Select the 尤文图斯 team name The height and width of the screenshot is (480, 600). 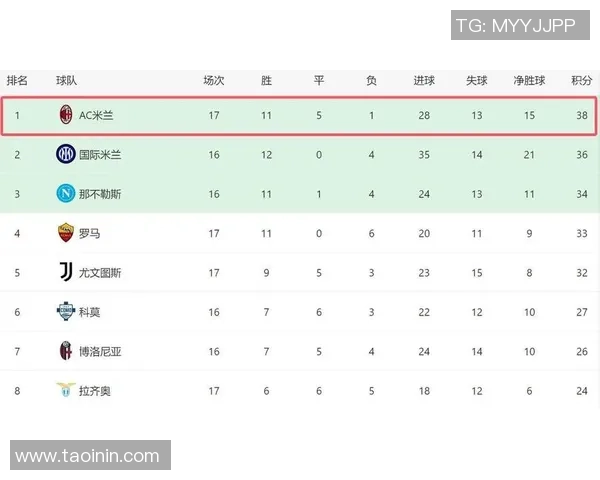pos(100,273)
